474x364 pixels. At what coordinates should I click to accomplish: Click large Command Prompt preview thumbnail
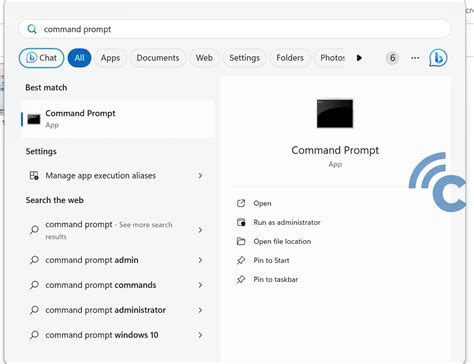click(x=335, y=113)
